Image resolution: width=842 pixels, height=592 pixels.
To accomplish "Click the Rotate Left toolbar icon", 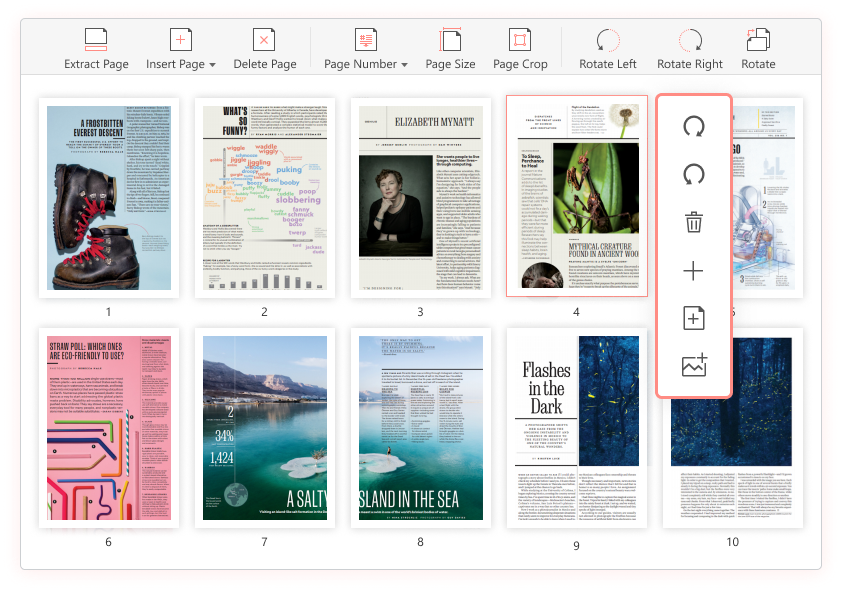I will 608,38.
